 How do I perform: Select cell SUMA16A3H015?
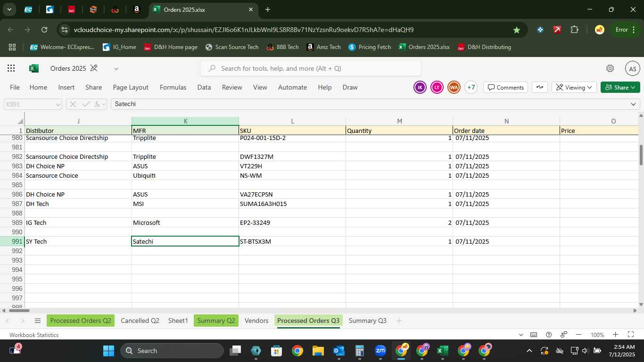(292, 204)
